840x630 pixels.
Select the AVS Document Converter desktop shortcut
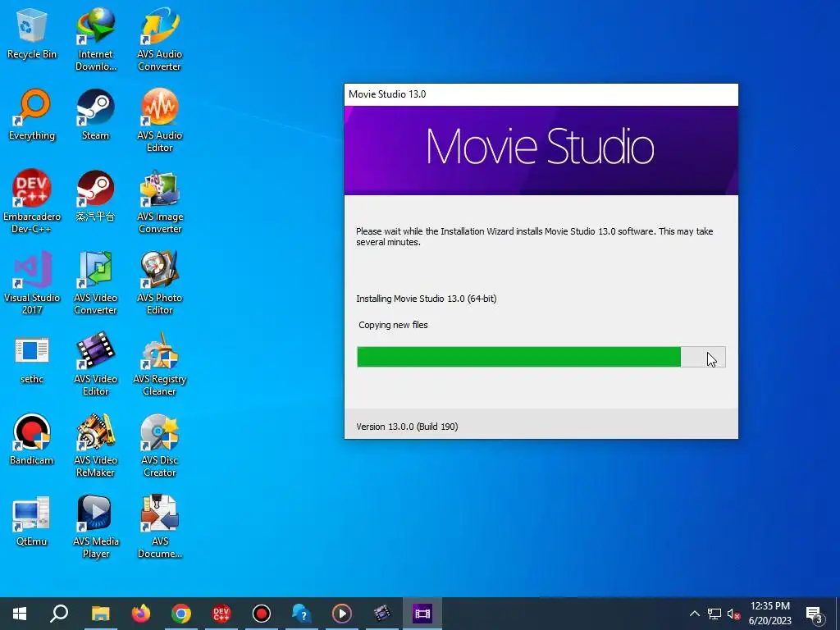pos(160,526)
